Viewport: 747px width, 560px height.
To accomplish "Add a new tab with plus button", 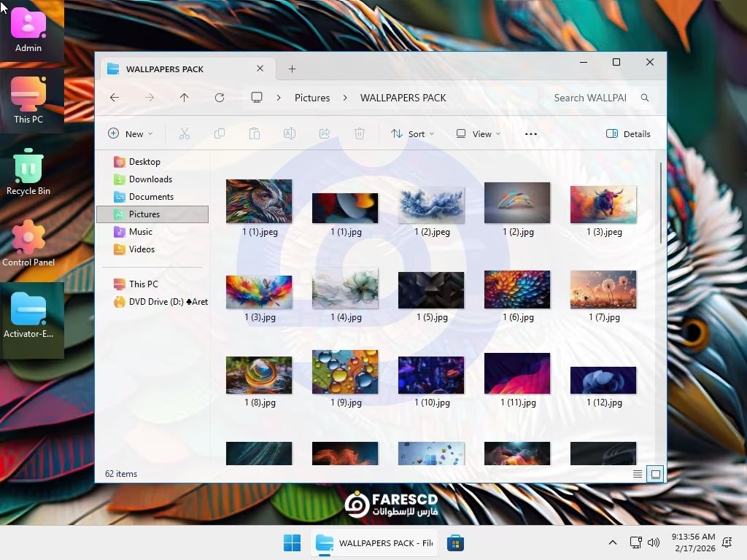I will [x=292, y=69].
